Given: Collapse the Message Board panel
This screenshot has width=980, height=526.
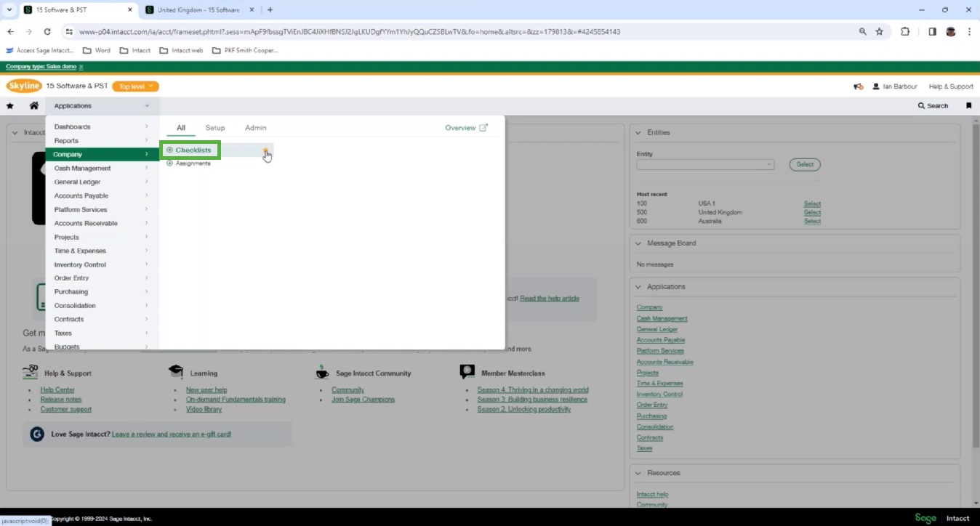Looking at the screenshot, I should point(638,243).
